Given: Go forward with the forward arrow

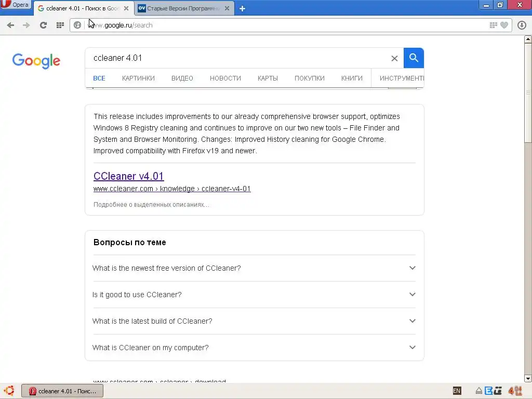Looking at the screenshot, I should tap(26, 25).
